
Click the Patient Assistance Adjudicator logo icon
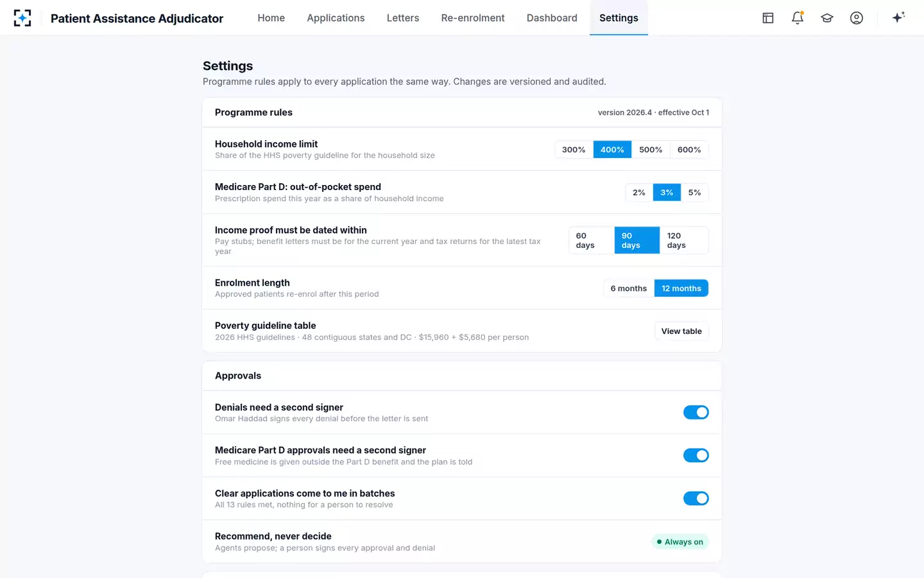pyautogui.click(x=22, y=18)
